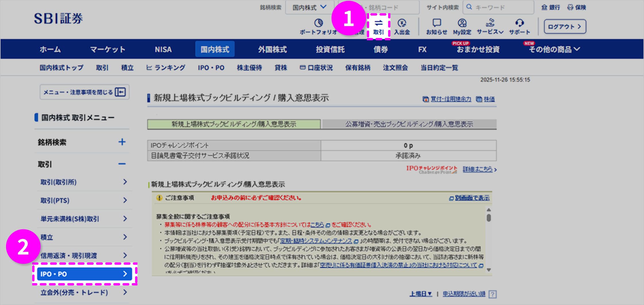Click the ログアウト button

pyautogui.click(x=564, y=26)
